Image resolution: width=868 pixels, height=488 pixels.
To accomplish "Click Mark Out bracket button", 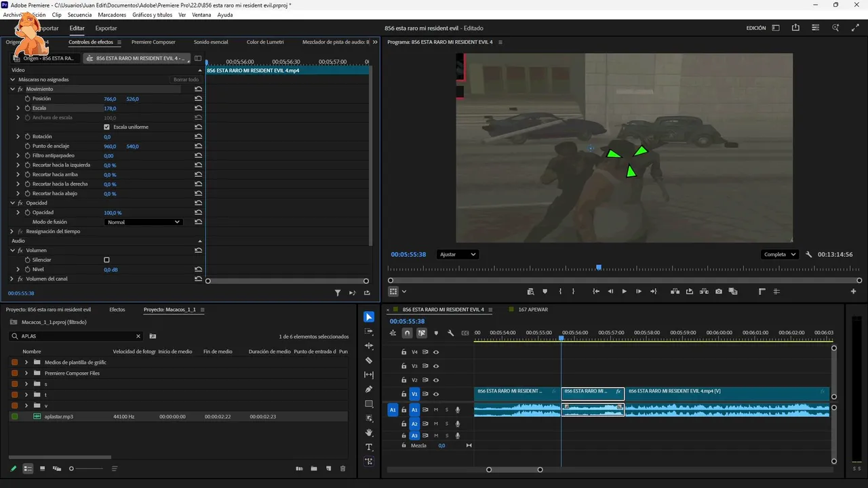I will pyautogui.click(x=573, y=291).
